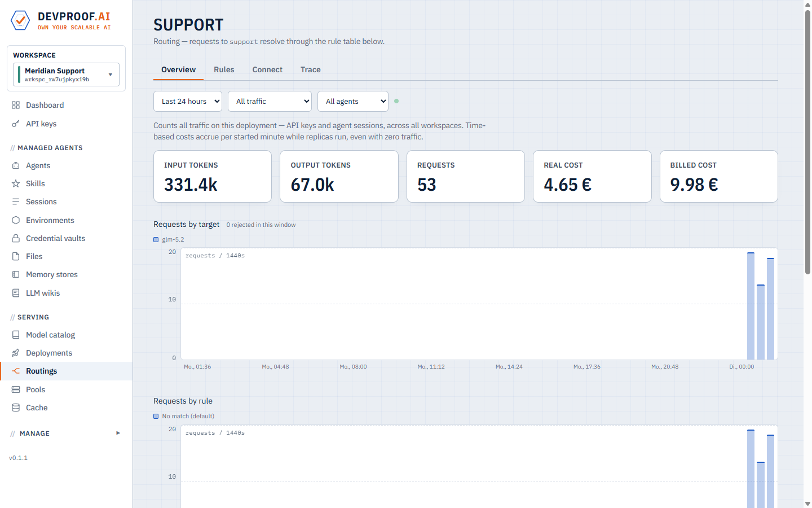Screen dimensions: 812x508
Task: Click the scrollbar down arrow
Action: pos(807,503)
